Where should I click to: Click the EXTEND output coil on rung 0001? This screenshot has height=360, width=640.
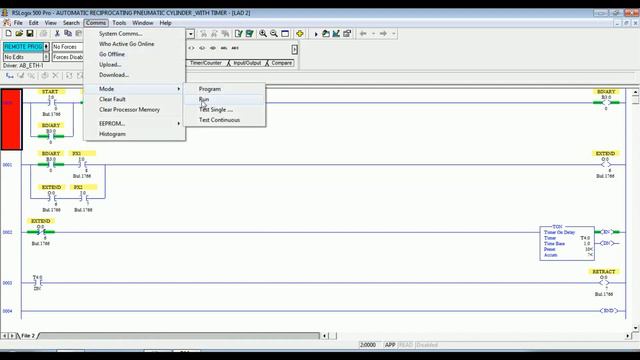click(605, 164)
